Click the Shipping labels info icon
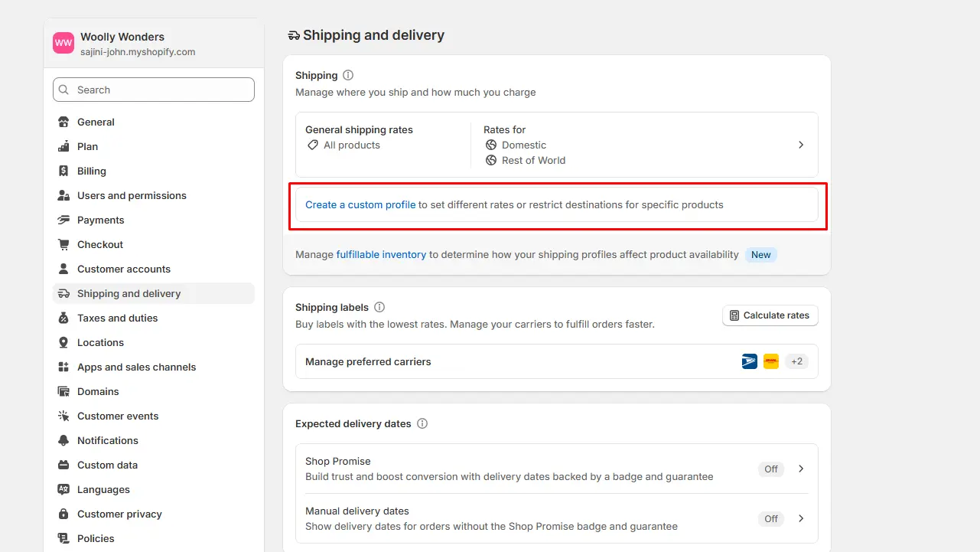 click(x=379, y=307)
